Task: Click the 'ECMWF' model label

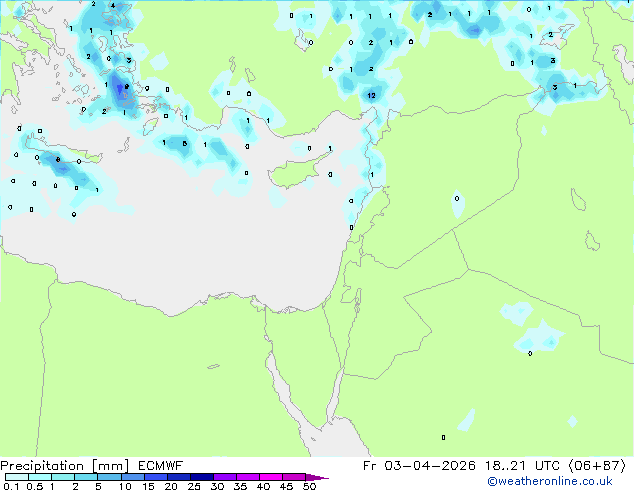Action: point(160,466)
